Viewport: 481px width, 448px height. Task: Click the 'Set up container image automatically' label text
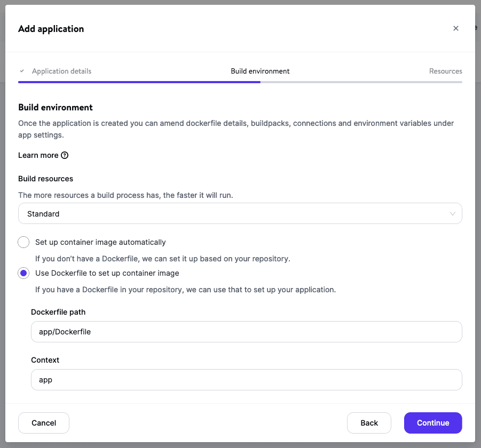click(x=100, y=242)
